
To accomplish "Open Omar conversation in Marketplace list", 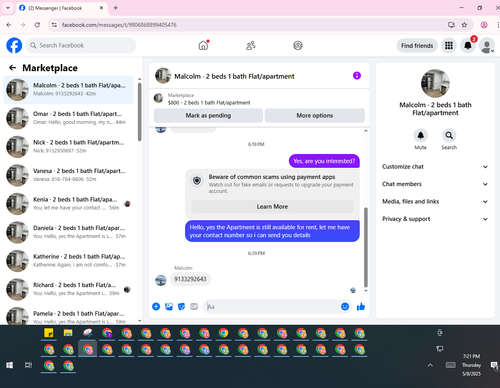I will click(x=68, y=118).
